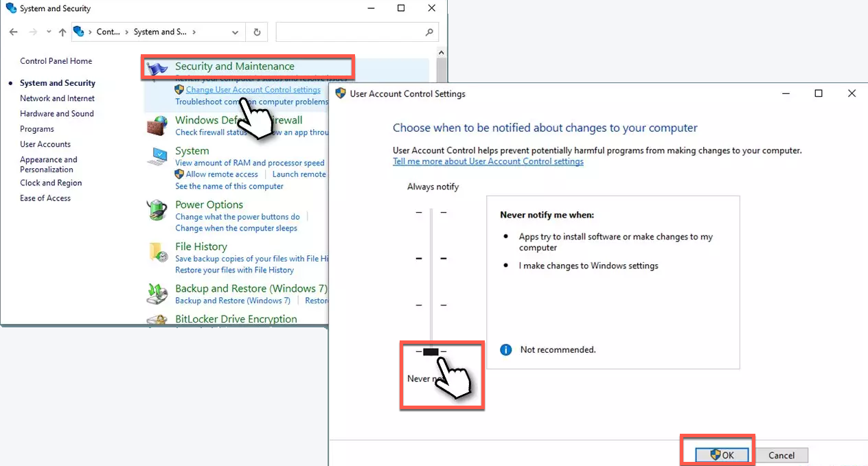Screen dimensions: 868x466
Task: Select Hardware and Sound in sidebar
Action: pyautogui.click(x=56, y=114)
